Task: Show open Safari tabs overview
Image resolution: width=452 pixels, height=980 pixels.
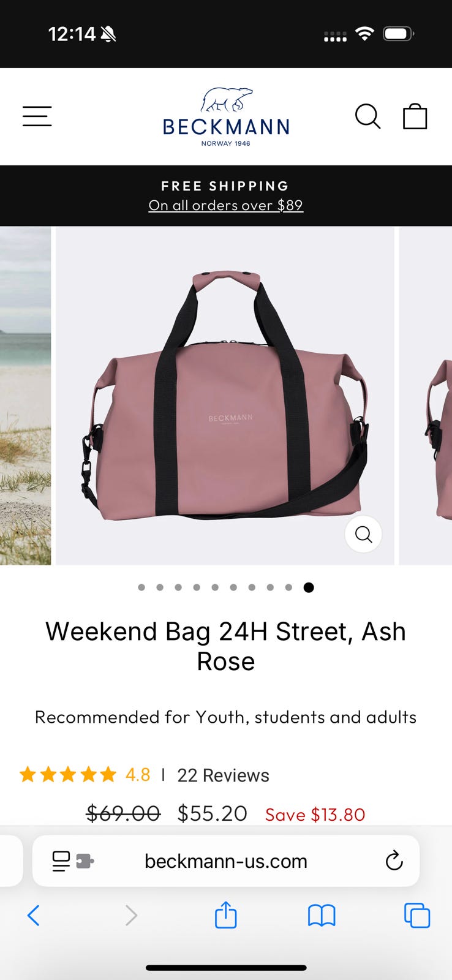Action: [417, 916]
